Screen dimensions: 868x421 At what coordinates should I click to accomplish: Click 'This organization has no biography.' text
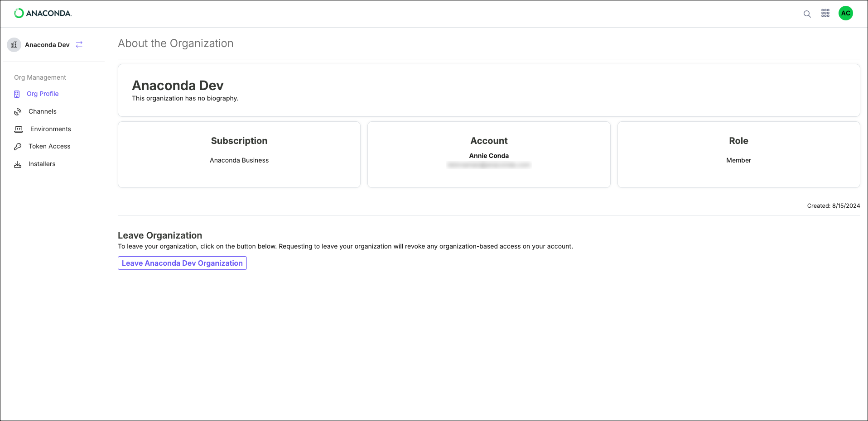click(185, 98)
